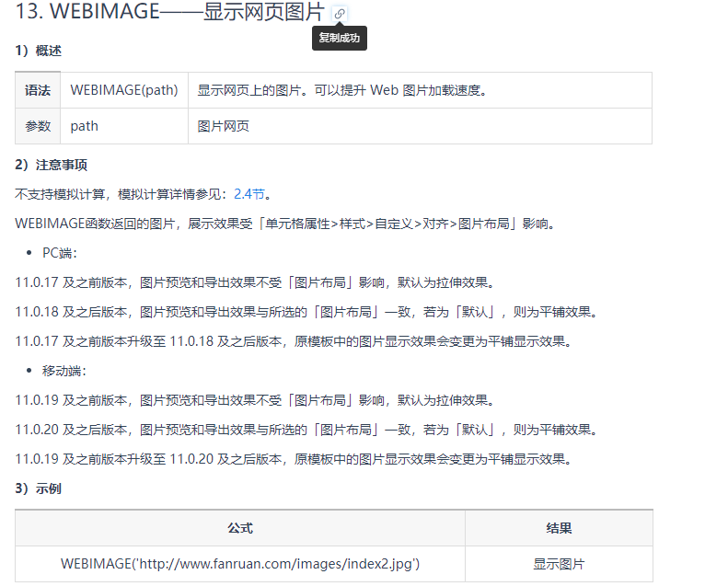This screenshot has width=728, height=586.
Task: Select the 1）概述 subsection title
Action: 38,51
